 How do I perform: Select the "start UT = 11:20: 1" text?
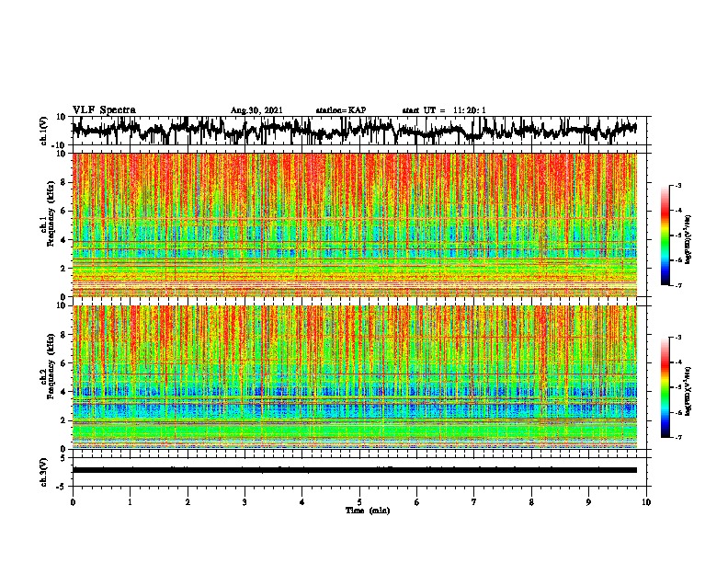pyautogui.click(x=444, y=110)
